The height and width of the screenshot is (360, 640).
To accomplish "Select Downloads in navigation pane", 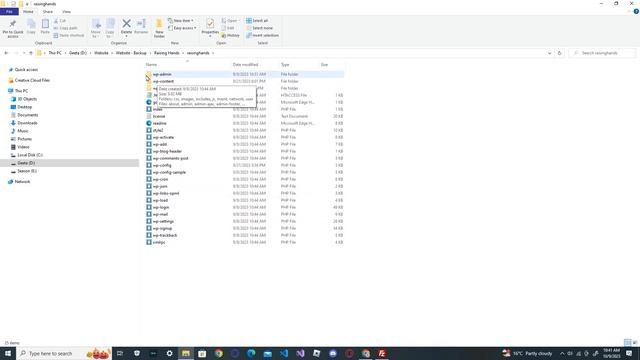I will point(24,123).
